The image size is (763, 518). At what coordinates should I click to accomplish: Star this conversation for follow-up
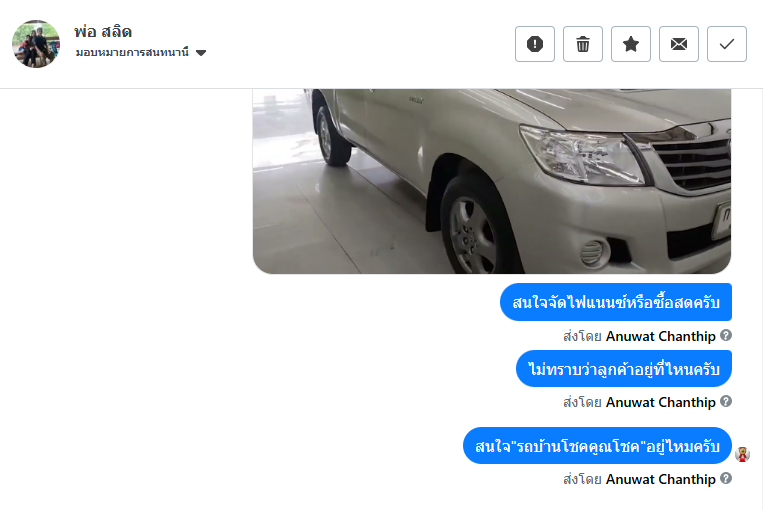(x=631, y=44)
